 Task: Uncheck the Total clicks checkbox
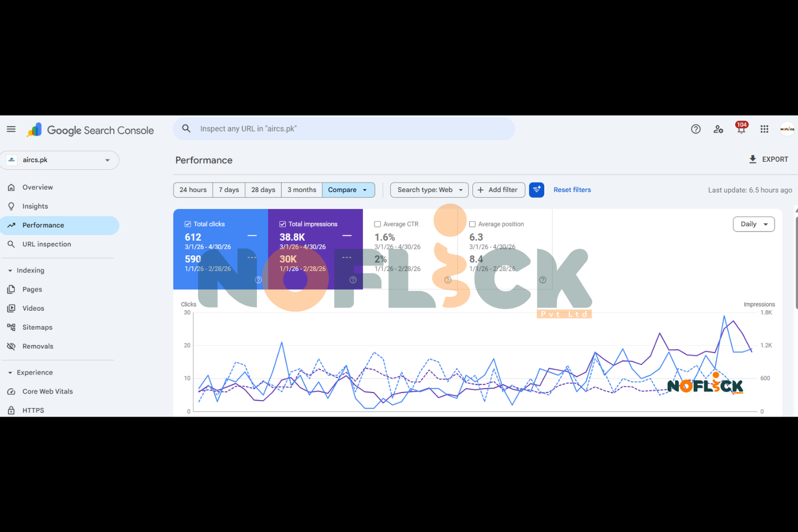click(x=188, y=224)
